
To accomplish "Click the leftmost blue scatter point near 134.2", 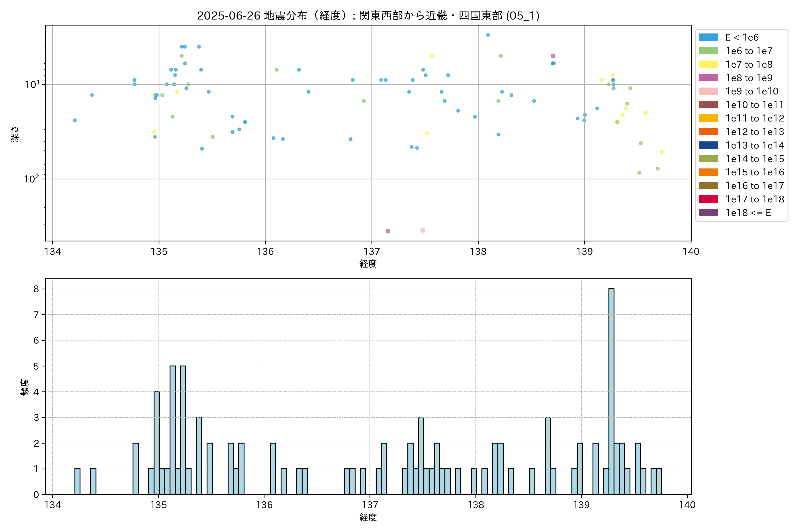I will 75,120.
